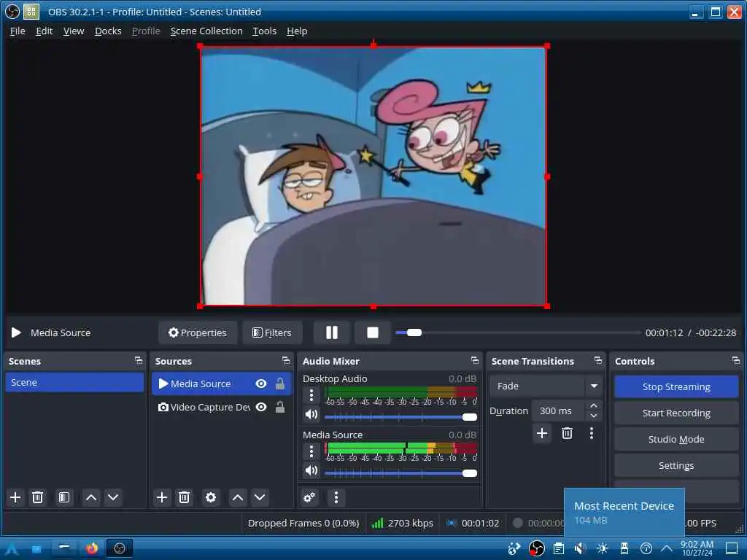Open the Help menu
Screen dimensions: 747x560
(297, 31)
